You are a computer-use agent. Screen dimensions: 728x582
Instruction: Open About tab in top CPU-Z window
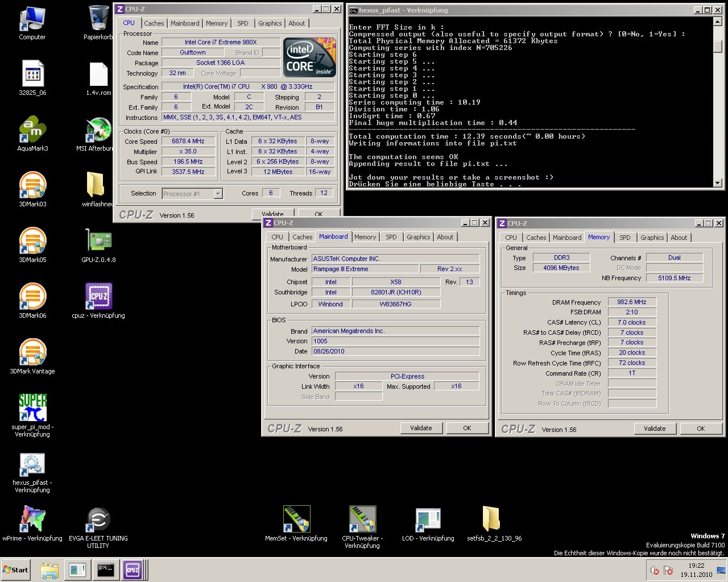(296, 23)
